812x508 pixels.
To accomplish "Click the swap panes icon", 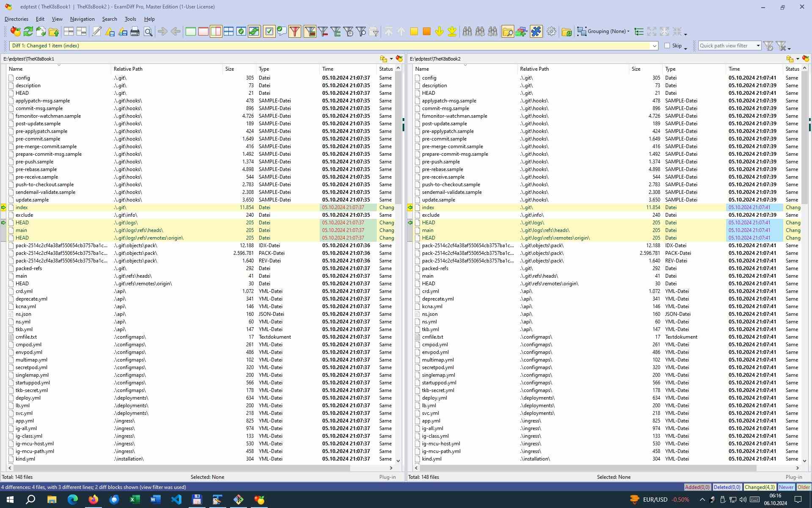I will pos(41,31).
